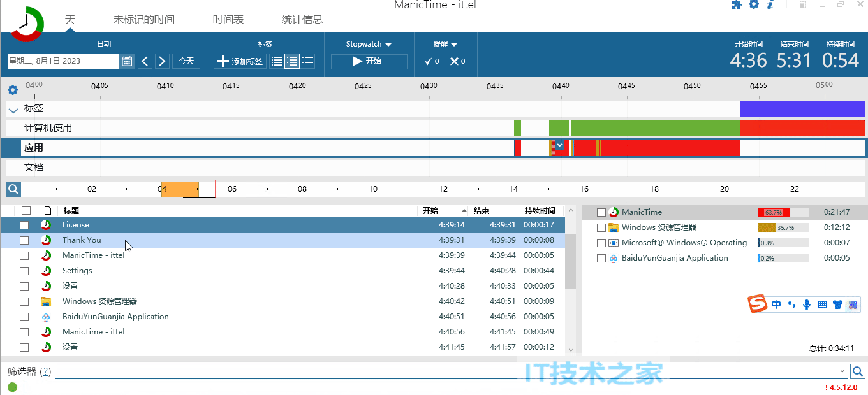Check the ManicTime summary checkbox
The width and height of the screenshot is (868, 395).
(x=601, y=212)
